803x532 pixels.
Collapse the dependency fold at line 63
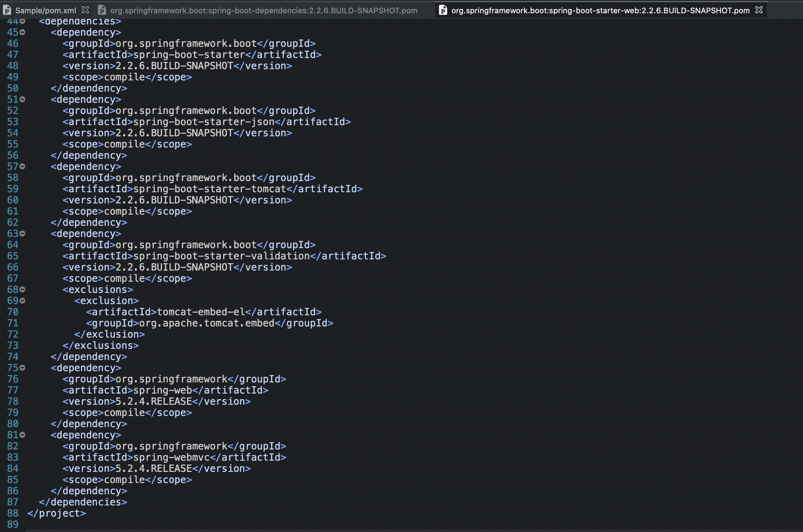point(22,233)
